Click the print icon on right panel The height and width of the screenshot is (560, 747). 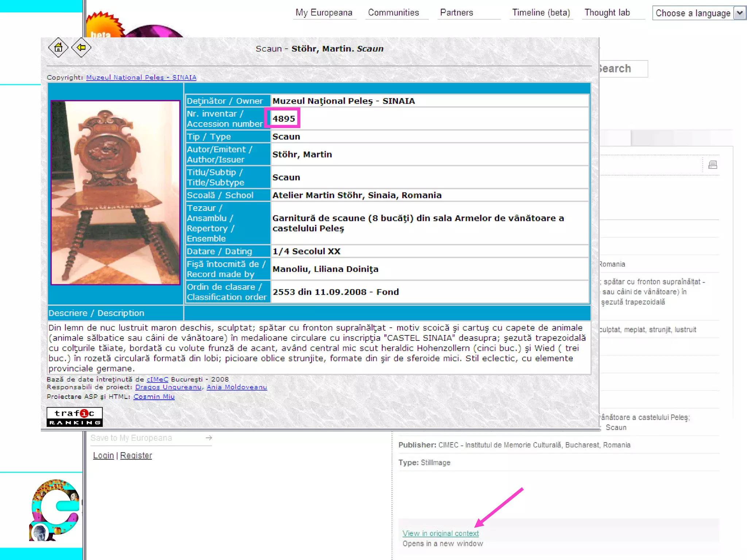point(712,165)
